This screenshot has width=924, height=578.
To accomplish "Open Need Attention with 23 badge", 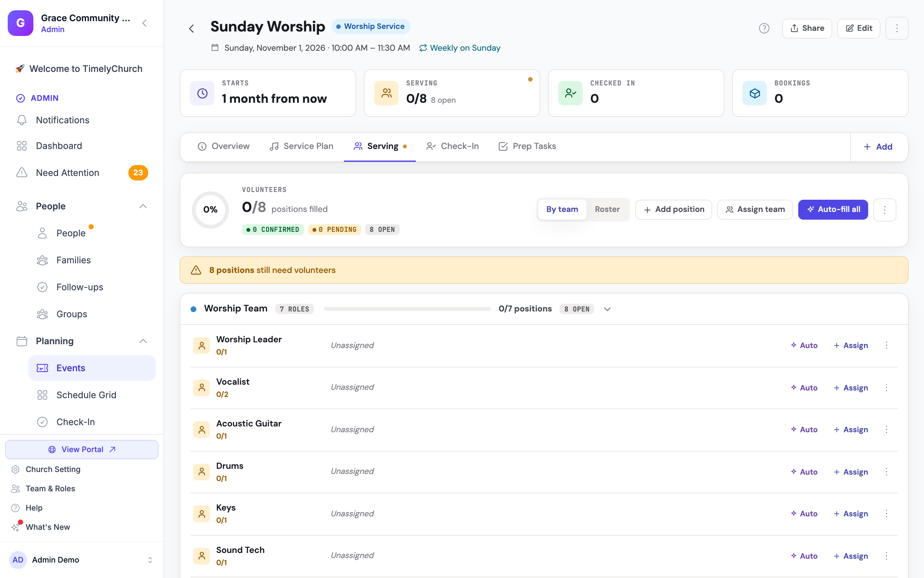I will tap(82, 173).
